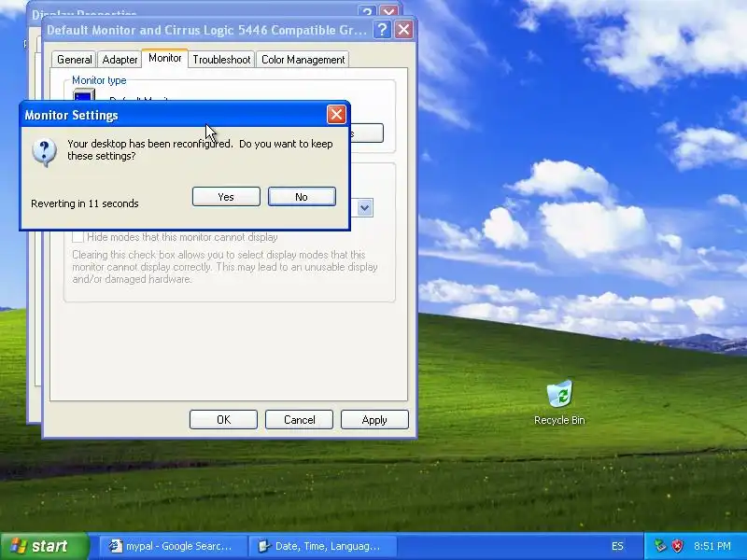
Task: Switch to mypal Google Search taskbar window
Action: pyautogui.click(x=172, y=546)
